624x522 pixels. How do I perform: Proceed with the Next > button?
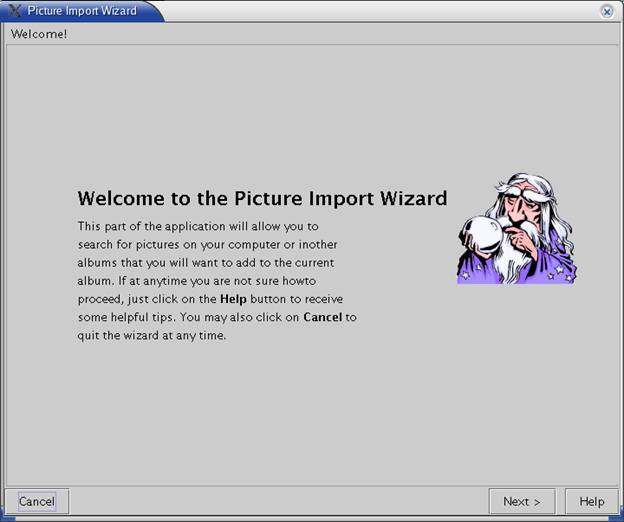[x=522, y=501]
